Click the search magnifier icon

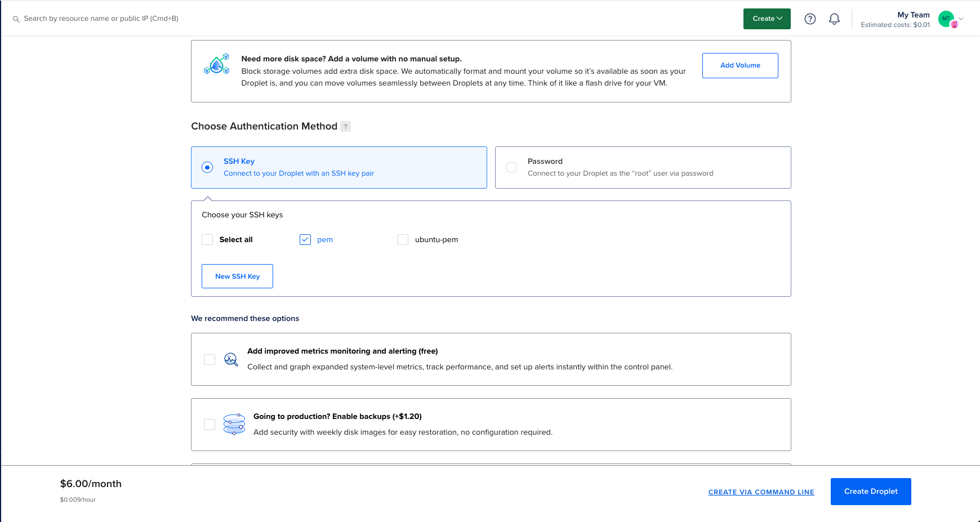pyautogui.click(x=16, y=19)
